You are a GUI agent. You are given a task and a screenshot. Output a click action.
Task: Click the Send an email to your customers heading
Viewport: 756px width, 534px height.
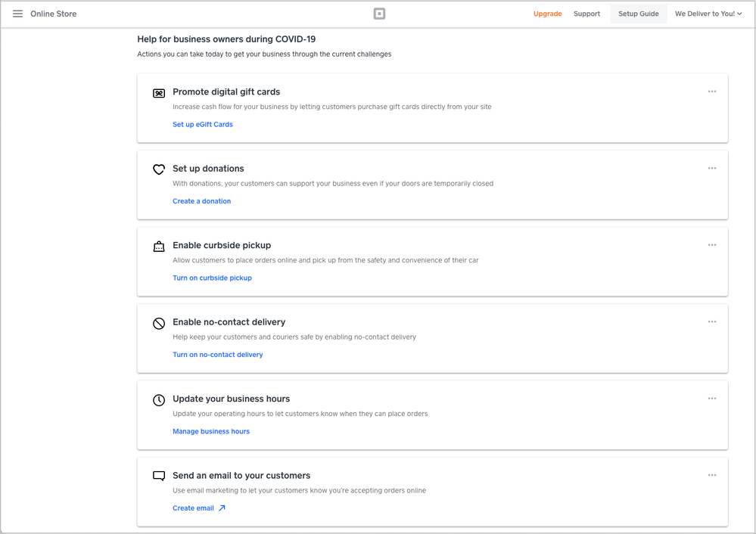(x=241, y=476)
